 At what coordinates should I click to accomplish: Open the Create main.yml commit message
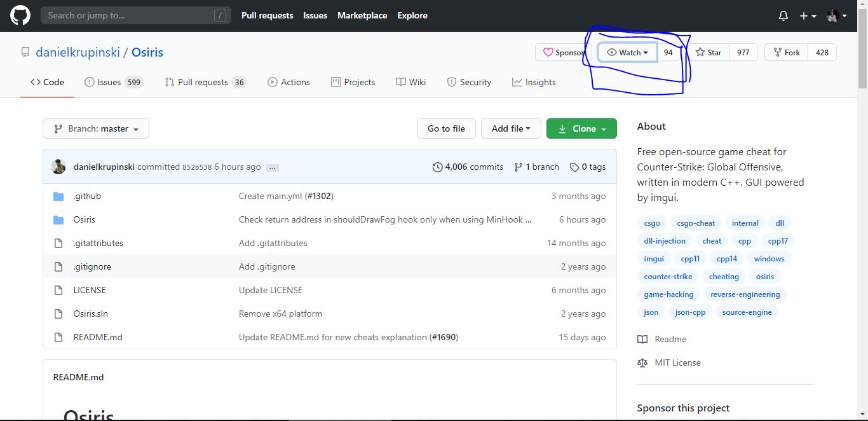click(270, 196)
